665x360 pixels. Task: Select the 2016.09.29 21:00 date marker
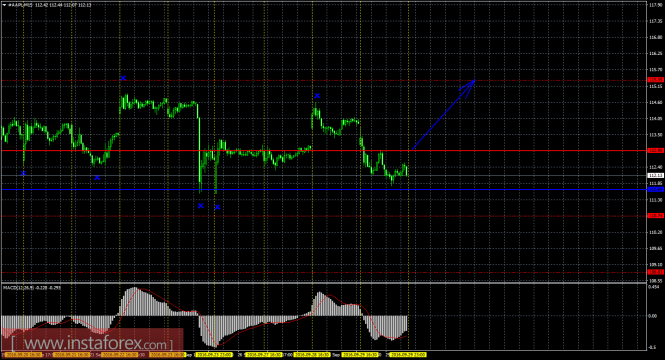[408, 354]
